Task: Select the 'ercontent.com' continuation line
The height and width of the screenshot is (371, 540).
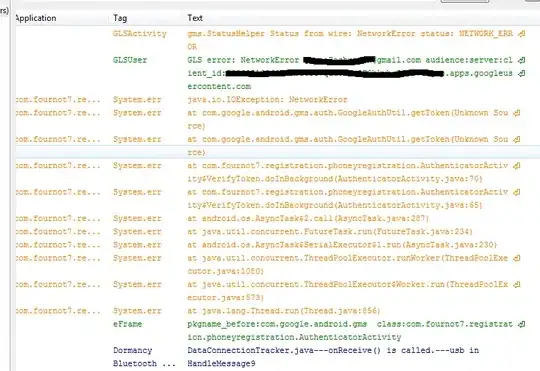Action: coord(219,86)
